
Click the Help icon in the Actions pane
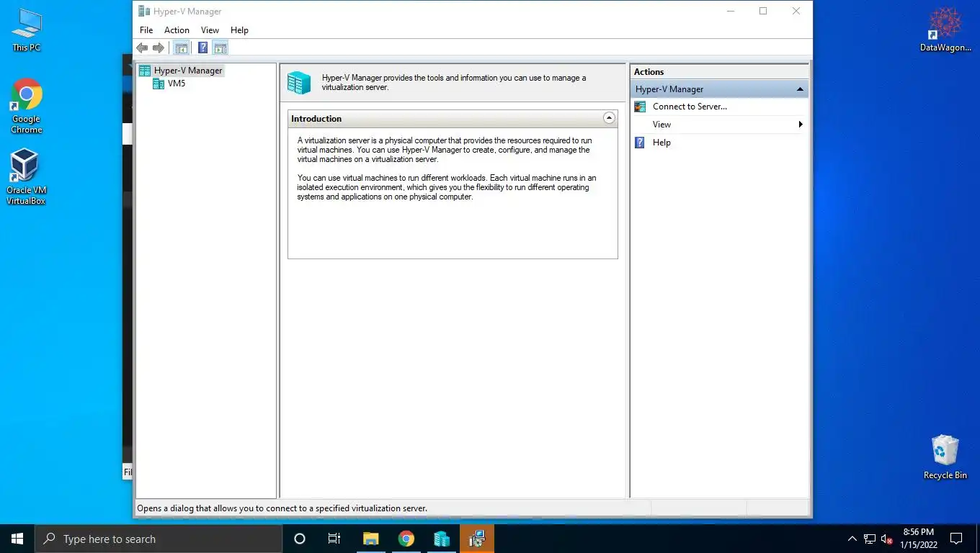640,143
